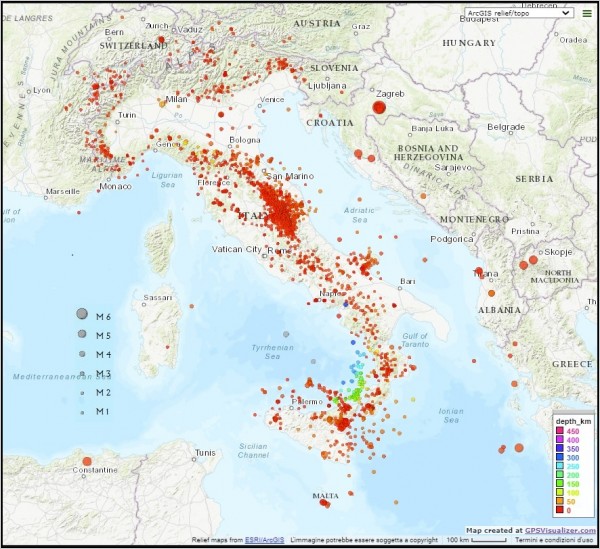Select the M 4 magnitude legend circle
600x549 pixels.
[x=82, y=354]
